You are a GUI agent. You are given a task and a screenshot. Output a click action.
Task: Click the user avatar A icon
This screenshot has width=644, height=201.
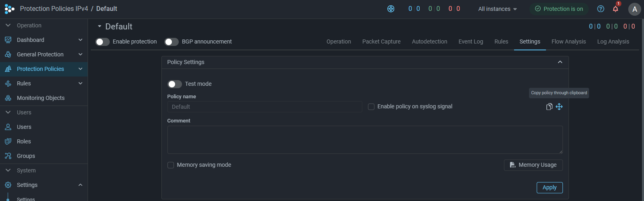click(635, 9)
